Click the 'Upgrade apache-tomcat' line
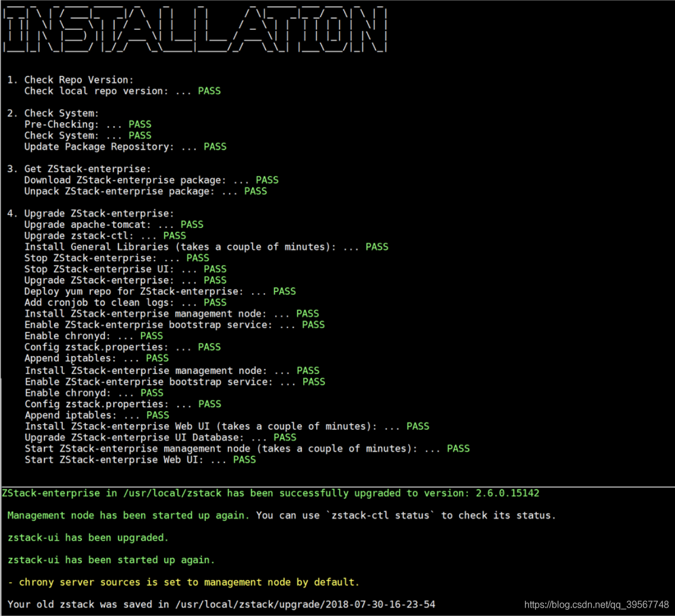 [x=114, y=225]
